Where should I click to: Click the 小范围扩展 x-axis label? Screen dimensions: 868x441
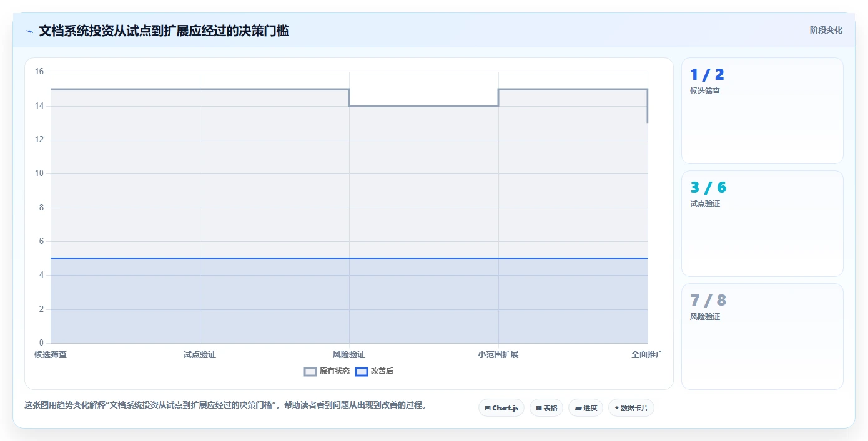pyautogui.click(x=498, y=354)
